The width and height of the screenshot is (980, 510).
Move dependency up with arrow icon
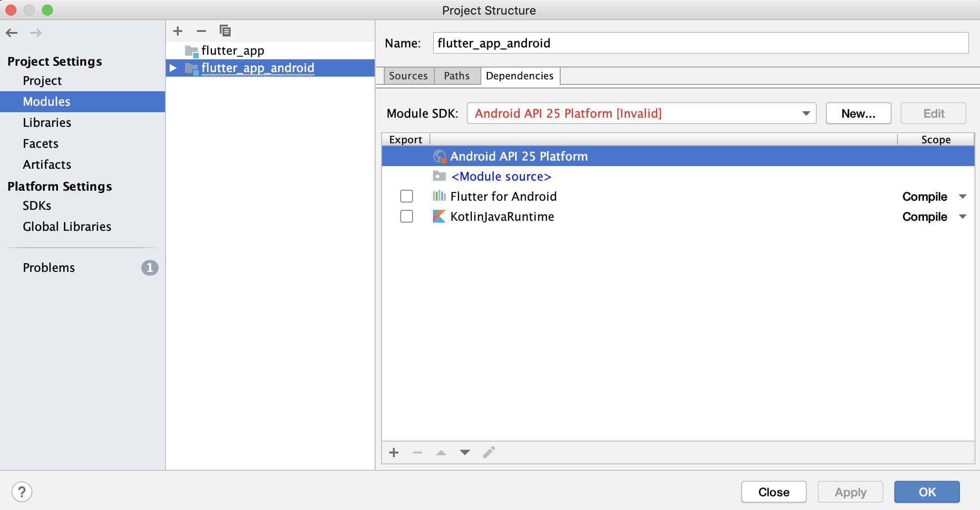(x=441, y=453)
